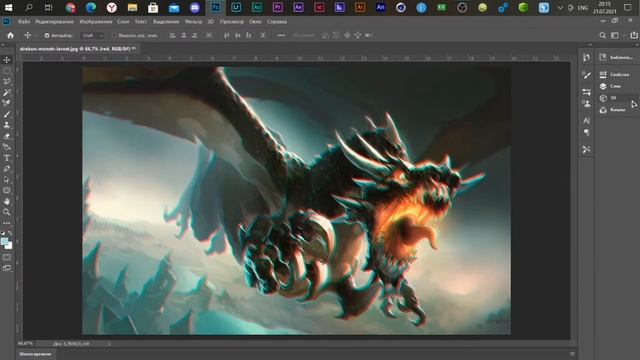Select the elliptical Marquee tool
The image size is (640, 360).
[x=7, y=71]
